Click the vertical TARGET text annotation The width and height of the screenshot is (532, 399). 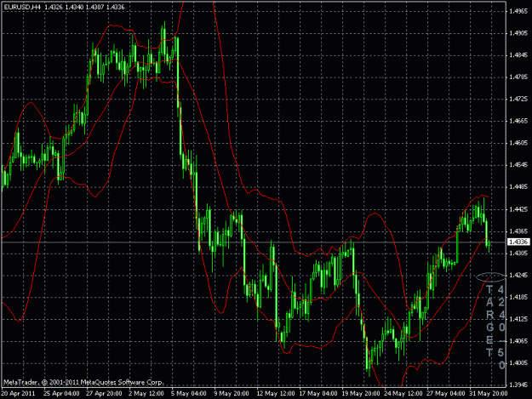point(490,321)
